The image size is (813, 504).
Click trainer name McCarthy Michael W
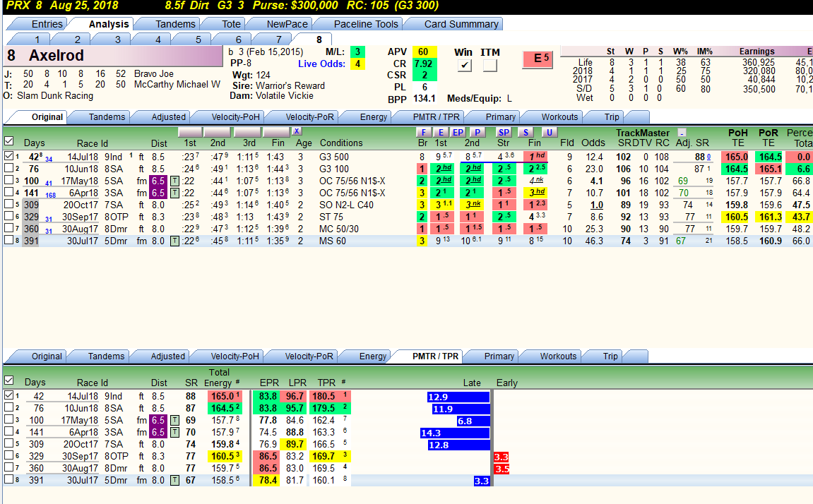point(177,85)
